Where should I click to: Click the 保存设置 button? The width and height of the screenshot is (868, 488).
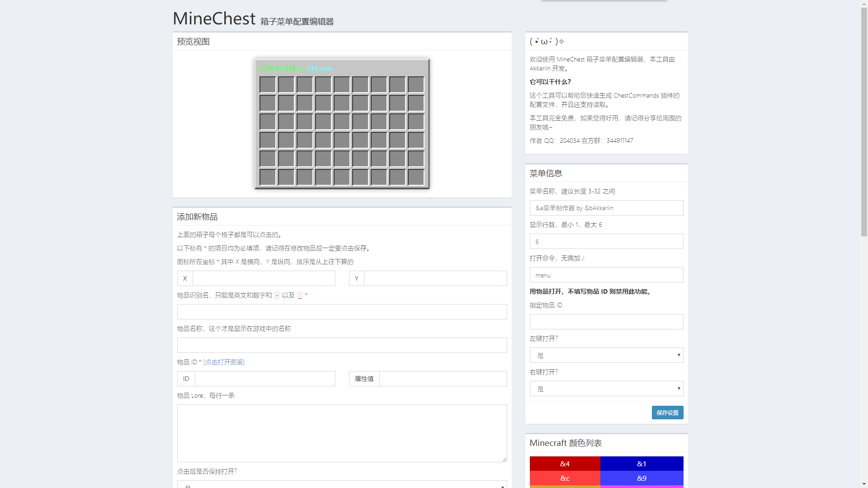click(x=667, y=413)
